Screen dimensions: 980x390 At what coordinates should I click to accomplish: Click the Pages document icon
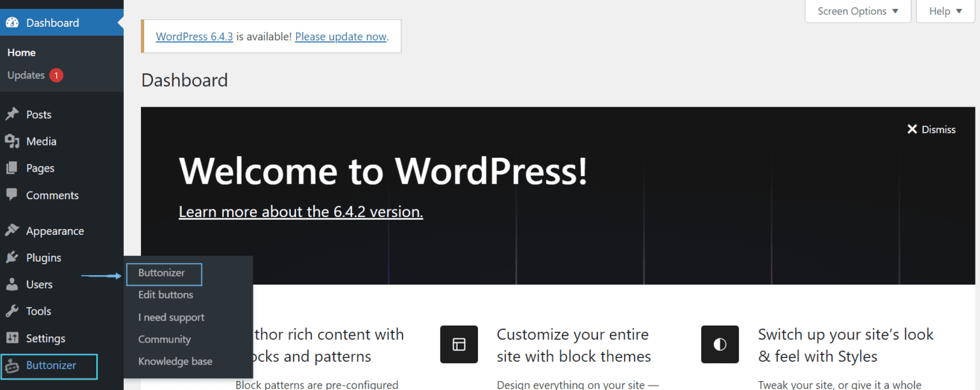pos(12,168)
